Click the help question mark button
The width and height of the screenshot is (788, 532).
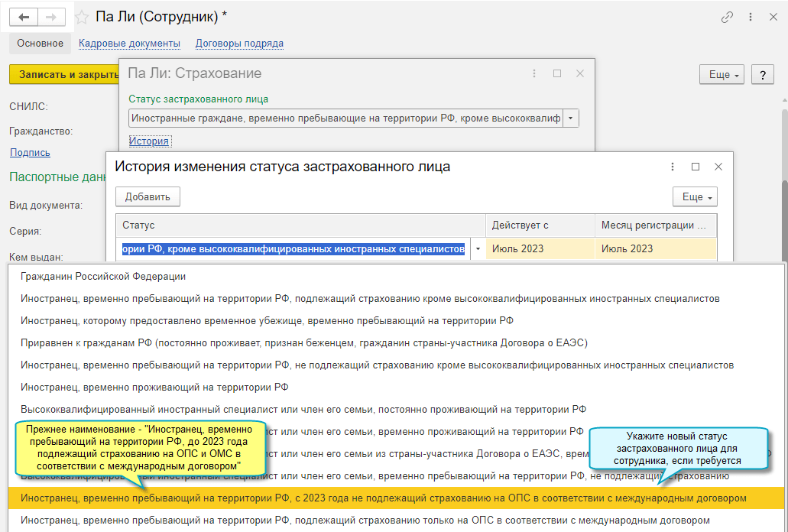[762, 74]
